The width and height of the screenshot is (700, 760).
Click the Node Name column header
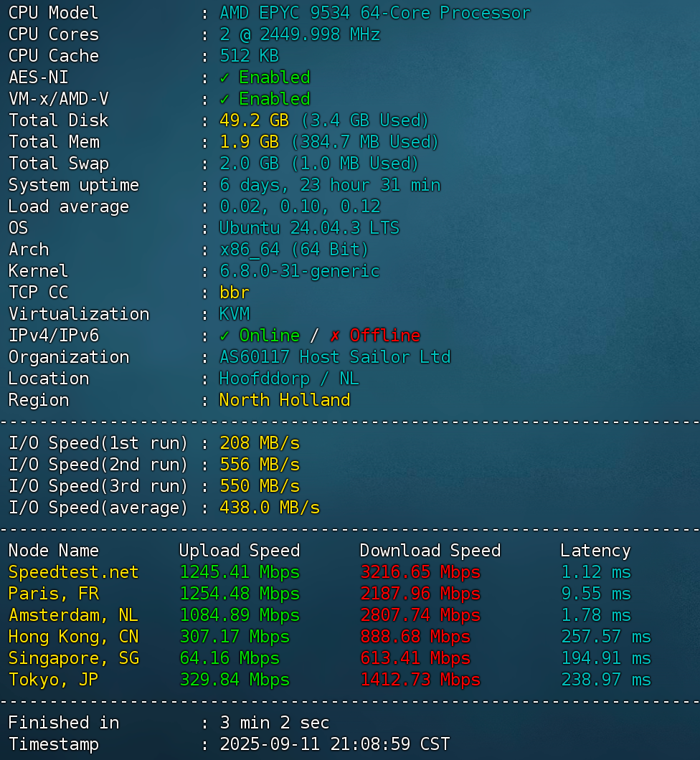click(x=54, y=551)
